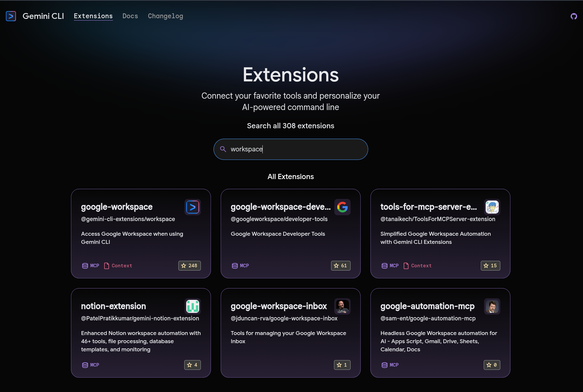Click the Context badge on tools-for-mcp-server card

tap(418, 266)
